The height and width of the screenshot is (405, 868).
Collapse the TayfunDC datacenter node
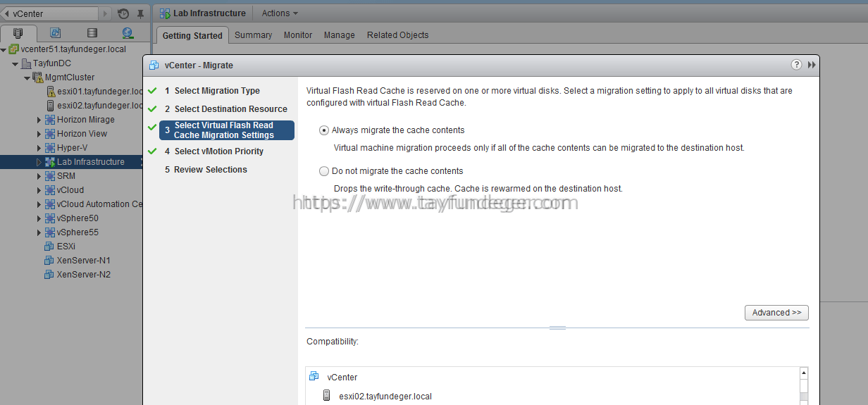16,64
